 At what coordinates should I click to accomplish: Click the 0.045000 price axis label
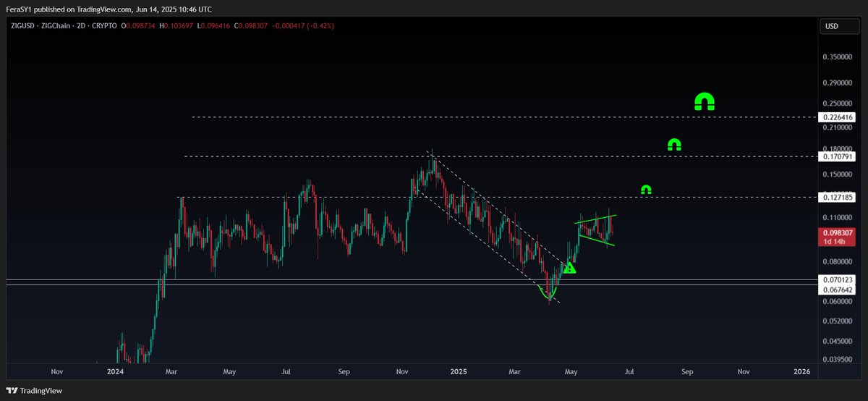coord(837,340)
